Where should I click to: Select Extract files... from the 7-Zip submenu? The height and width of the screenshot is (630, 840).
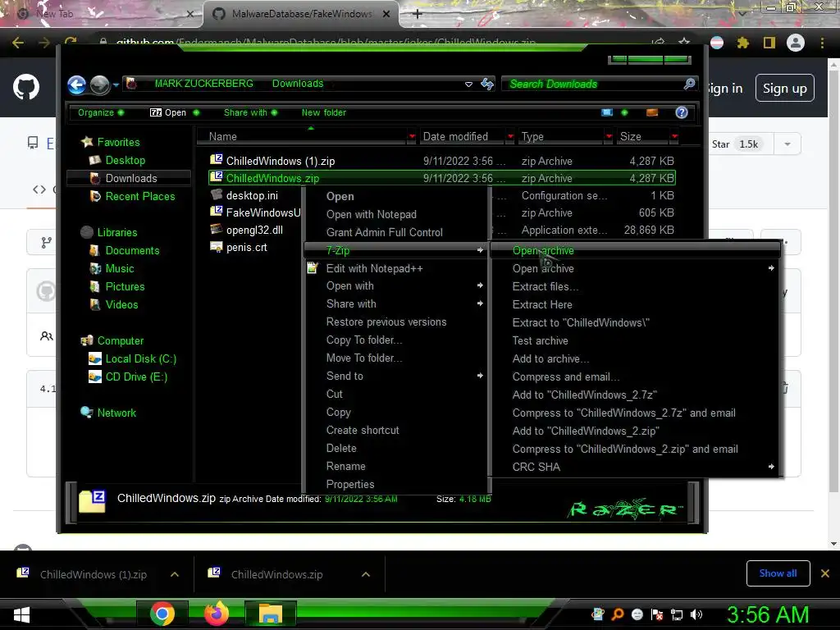point(635,286)
